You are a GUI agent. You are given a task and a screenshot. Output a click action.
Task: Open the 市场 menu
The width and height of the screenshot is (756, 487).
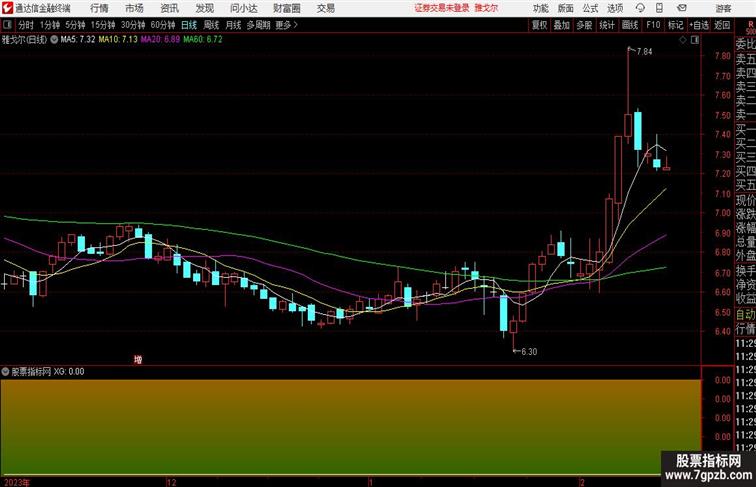tap(134, 8)
